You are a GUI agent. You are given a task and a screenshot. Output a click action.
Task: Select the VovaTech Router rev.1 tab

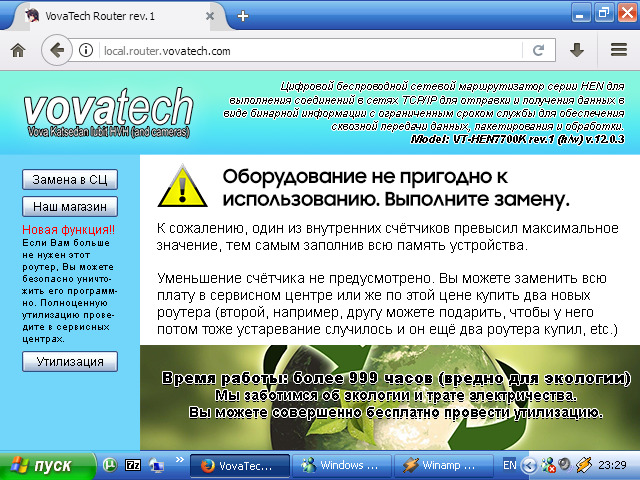(118, 16)
